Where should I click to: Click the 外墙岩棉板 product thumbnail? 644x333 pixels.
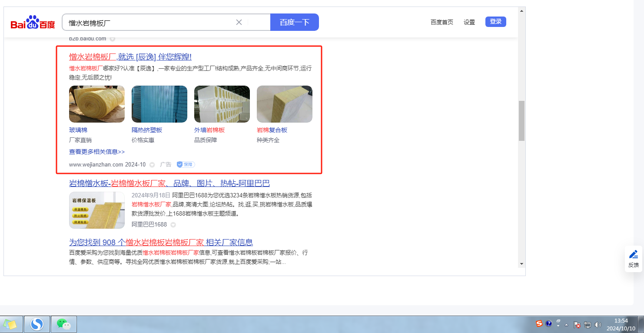(222, 104)
